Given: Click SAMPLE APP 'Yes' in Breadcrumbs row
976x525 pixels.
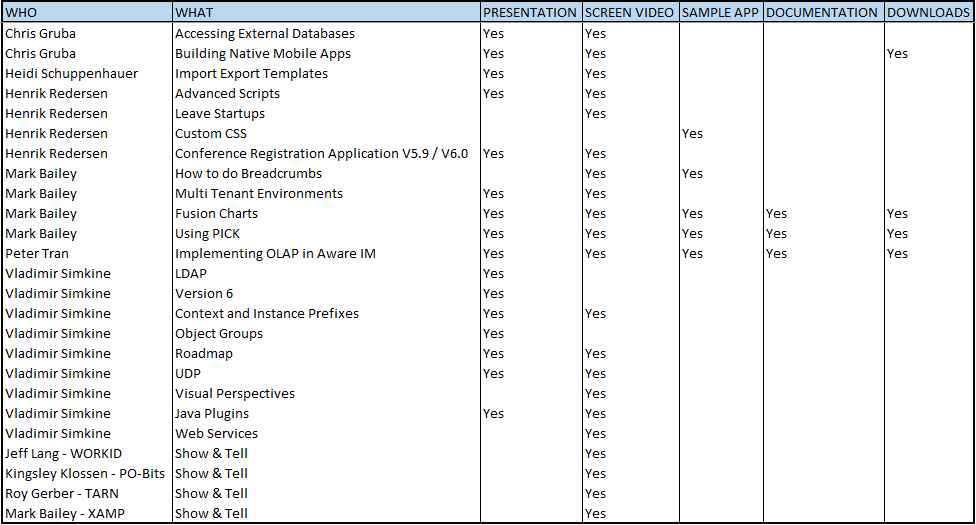Looking at the screenshot, I should (x=692, y=173).
